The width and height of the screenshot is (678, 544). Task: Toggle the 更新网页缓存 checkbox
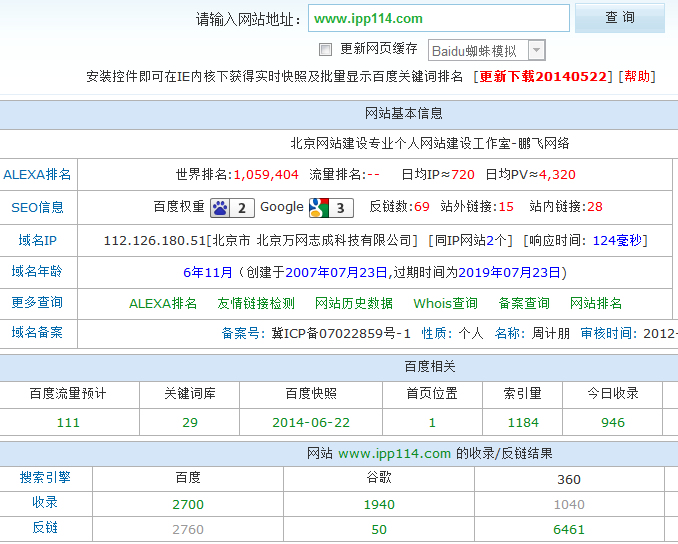coord(325,49)
